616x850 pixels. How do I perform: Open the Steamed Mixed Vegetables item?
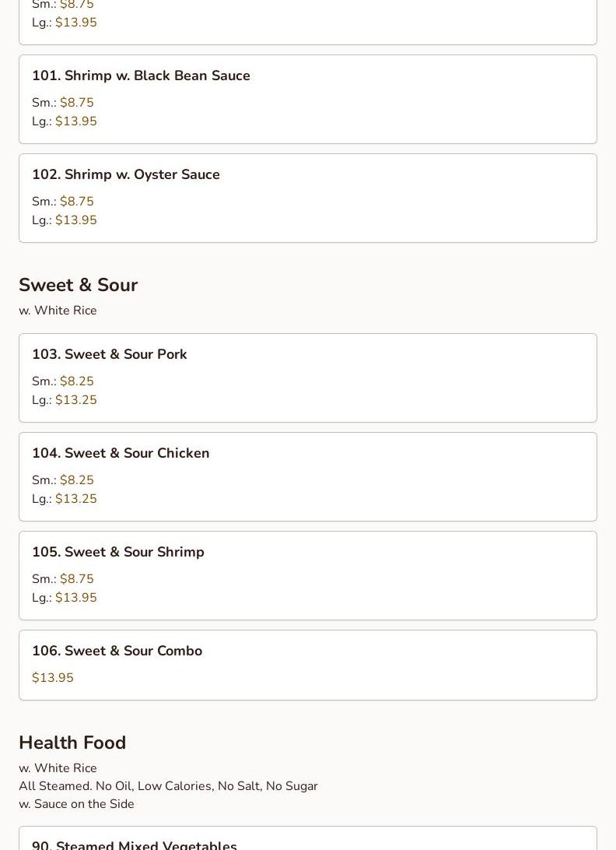click(134, 844)
